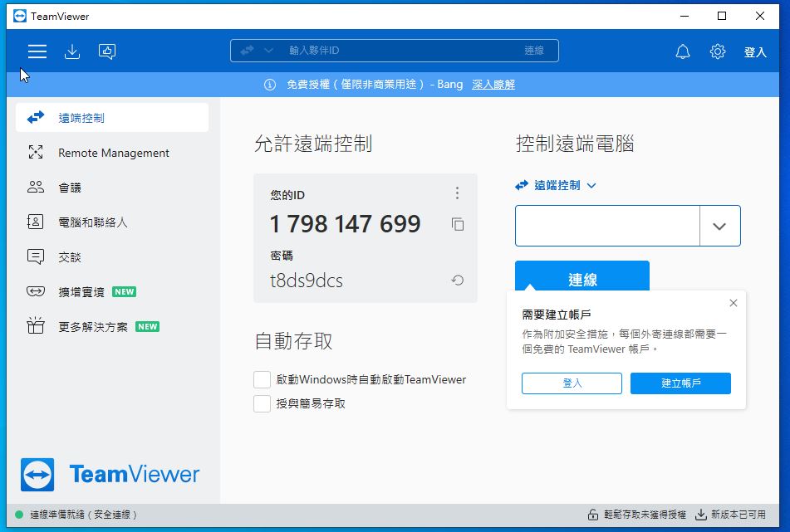Open settings gear icon

pyautogui.click(x=718, y=51)
